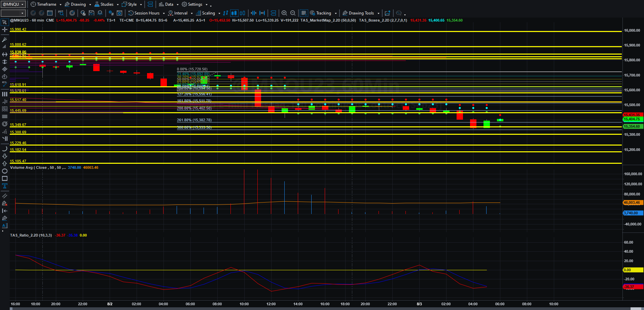Screen dimensions: 644x310
Task: Select the rectangle drawing tool
Action: click(5, 179)
